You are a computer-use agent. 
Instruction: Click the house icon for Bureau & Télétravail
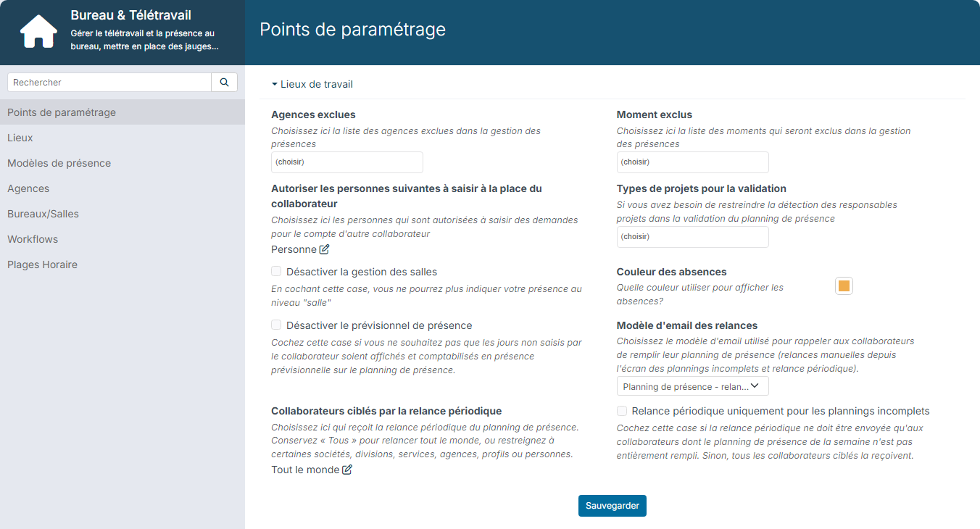click(x=38, y=32)
